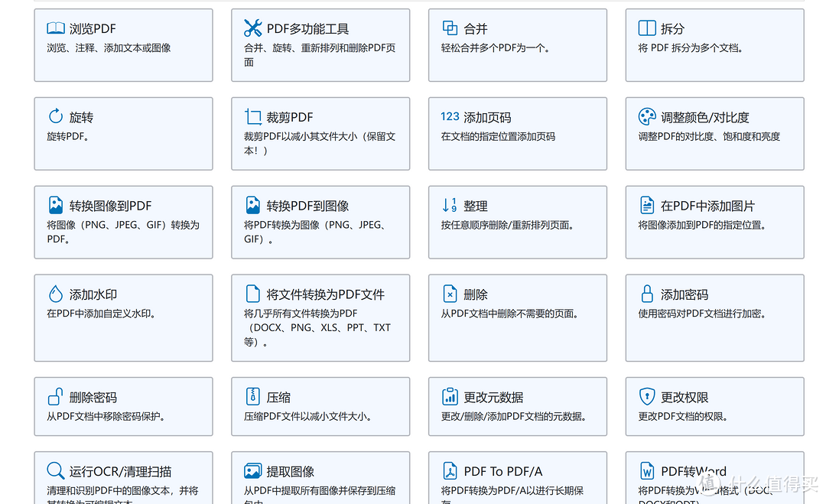Image resolution: width=826 pixels, height=504 pixels.
Task: Click the text 在文档的指定位置添加页码
Action: pos(498,136)
